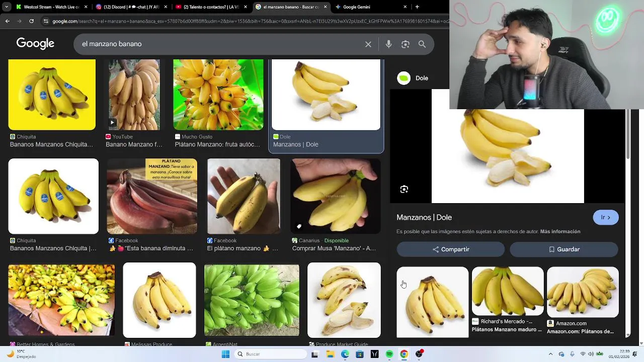Open the Better Homes & Gardens banana pile thumbnail
644x362 pixels.
pyautogui.click(x=61, y=300)
